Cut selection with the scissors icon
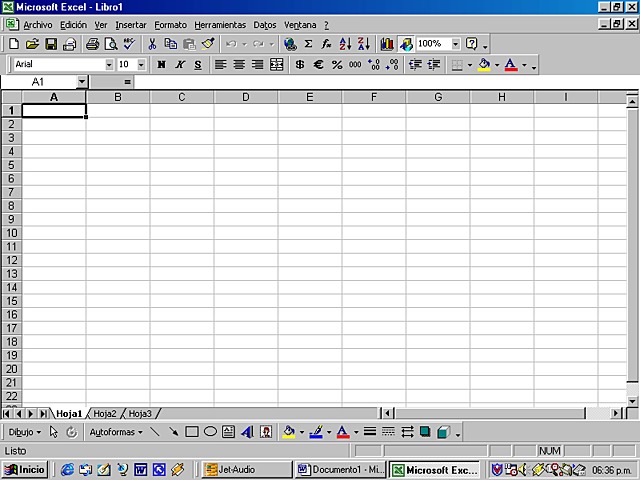This screenshot has width=640, height=480. point(152,44)
